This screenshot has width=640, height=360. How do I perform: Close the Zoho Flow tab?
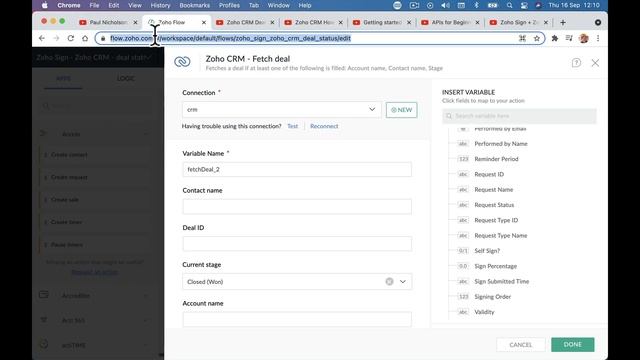click(x=204, y=22)
